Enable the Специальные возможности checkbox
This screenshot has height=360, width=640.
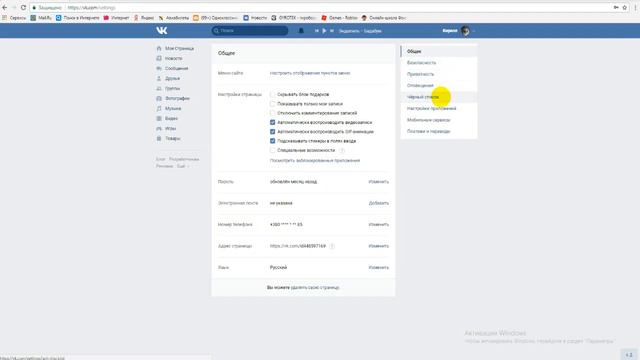272,150
